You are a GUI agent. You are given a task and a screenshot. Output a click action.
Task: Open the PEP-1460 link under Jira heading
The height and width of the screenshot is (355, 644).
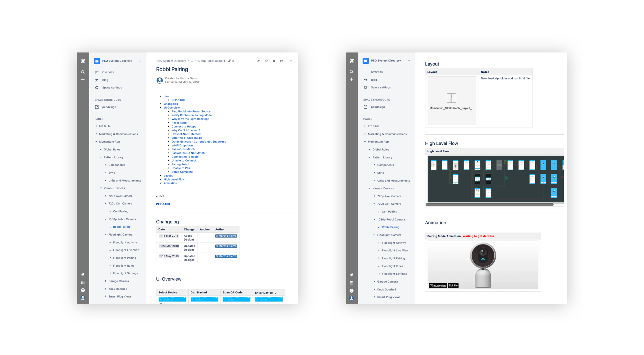pos(163,204)
